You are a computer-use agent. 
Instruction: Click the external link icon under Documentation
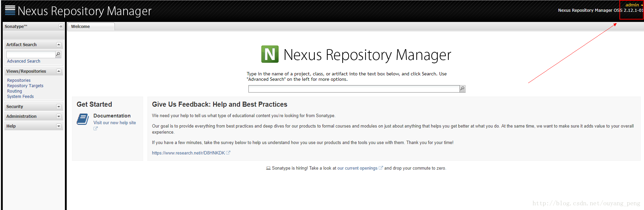click(96, 129)
